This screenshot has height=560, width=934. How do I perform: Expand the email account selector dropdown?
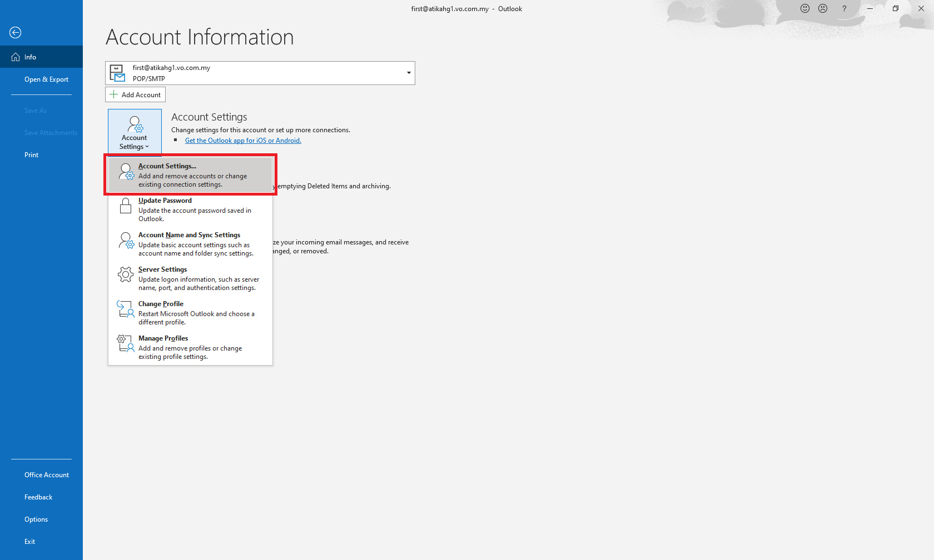click(x=409, y=73)
